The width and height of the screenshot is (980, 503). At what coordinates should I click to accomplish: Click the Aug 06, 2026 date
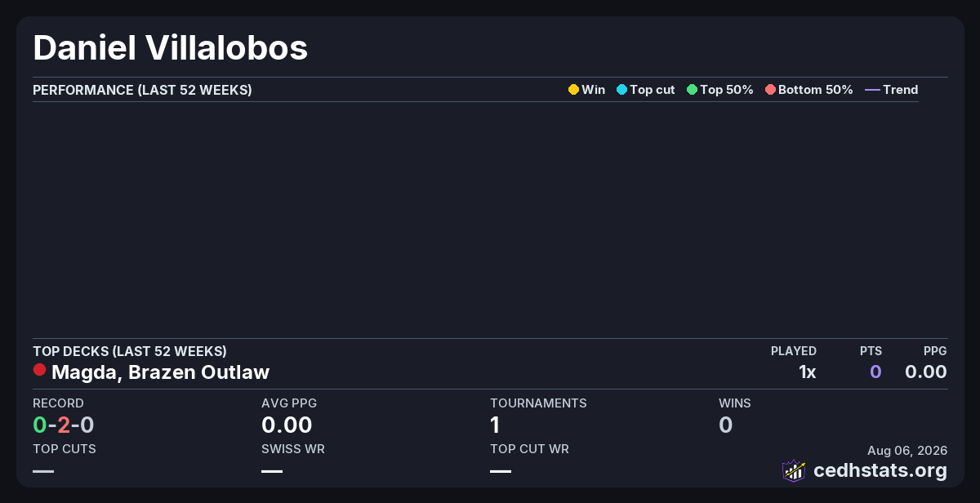[x=907, y=451]
